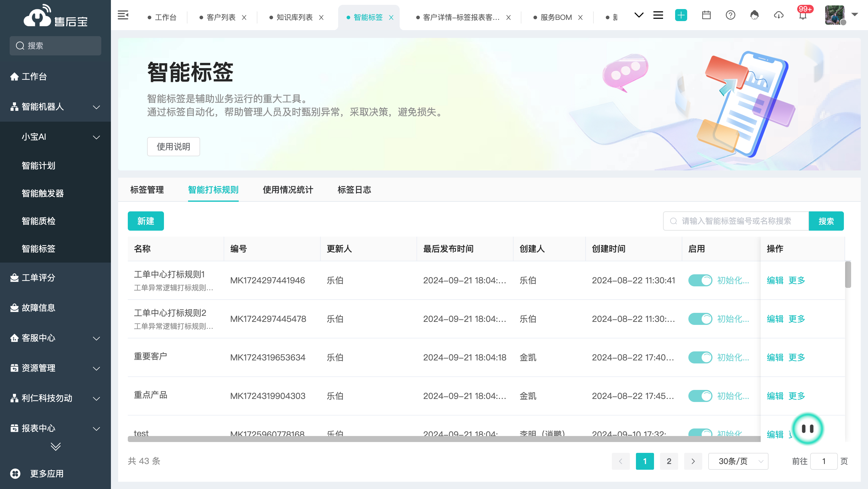This screenshot has height=489, width=868.
Task: Click the customer service headset icon
Action: [754, 15]
